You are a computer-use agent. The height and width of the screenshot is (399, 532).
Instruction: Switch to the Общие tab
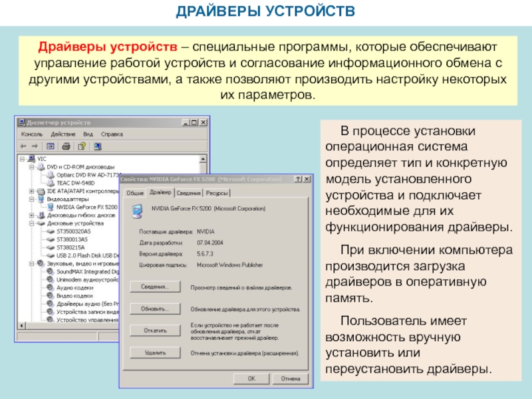(x=135, y=193)
